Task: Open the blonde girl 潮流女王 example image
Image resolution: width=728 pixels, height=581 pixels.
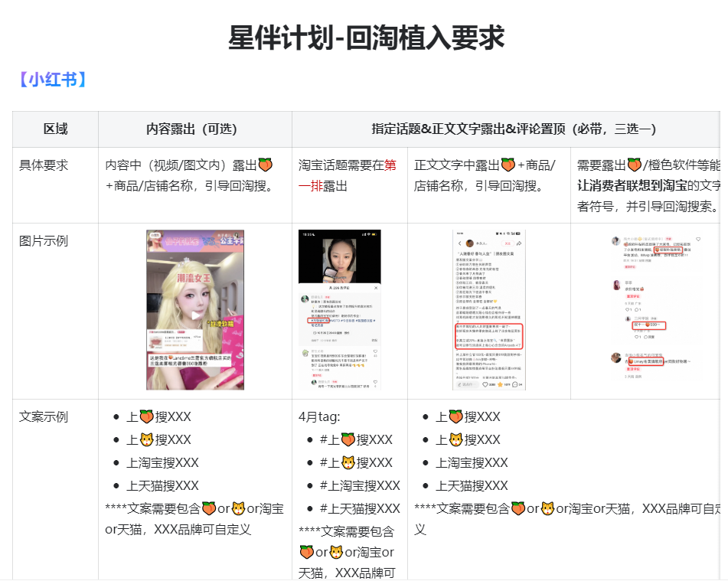Action: (x=195, y=310)
